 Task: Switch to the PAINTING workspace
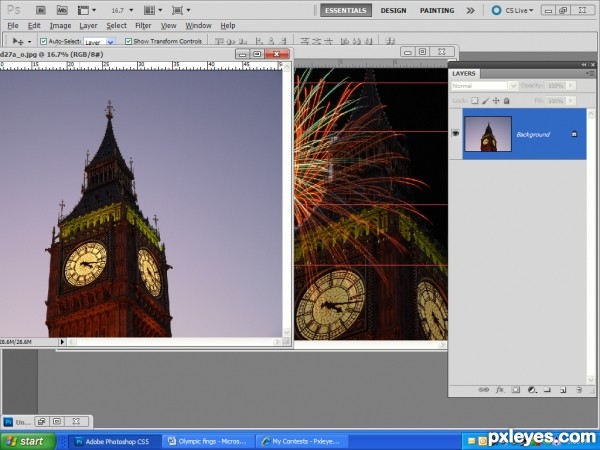click(x=437, y=11)
